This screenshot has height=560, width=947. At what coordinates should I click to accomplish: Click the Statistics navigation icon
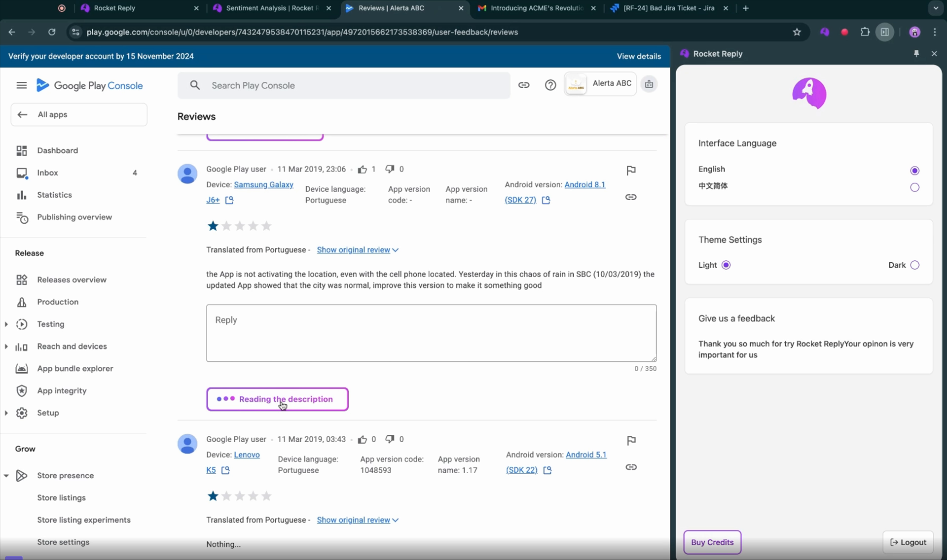[21, 195]
